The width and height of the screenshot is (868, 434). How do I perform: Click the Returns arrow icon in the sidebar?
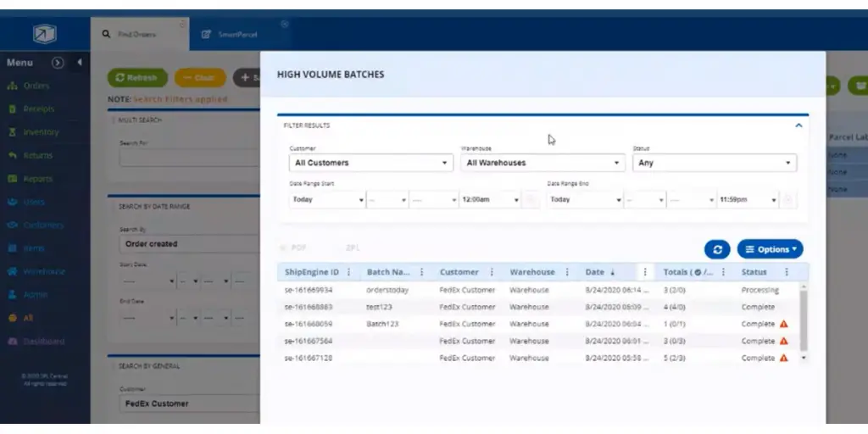click(12, 156)
